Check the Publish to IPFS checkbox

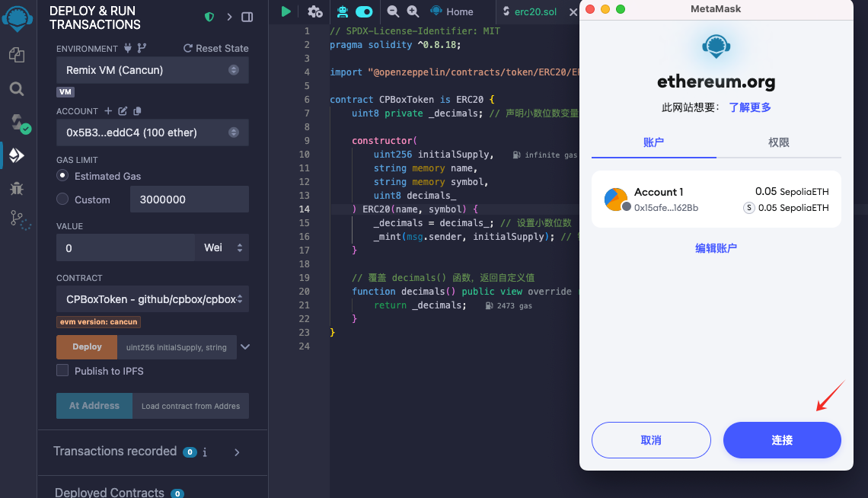click(x=62, y=370)
